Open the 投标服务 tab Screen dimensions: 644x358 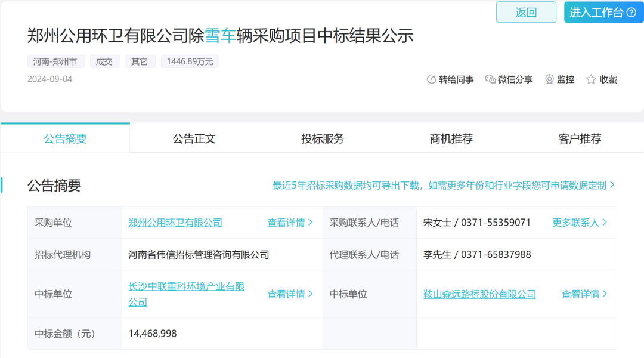[x=323, y=138]
